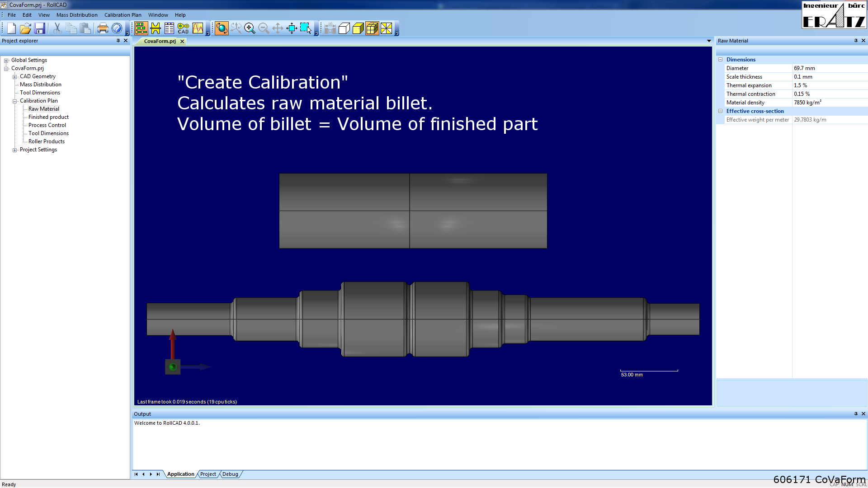Select Finished product in project tree
Viewport: 868px width, 488px height.
[x=48, y=117]
